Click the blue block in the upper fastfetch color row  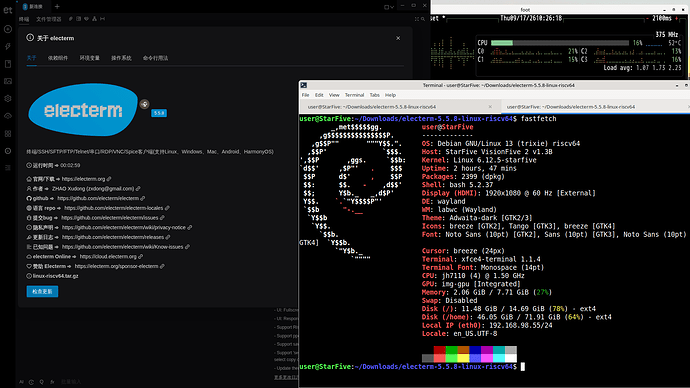(475, 350)
